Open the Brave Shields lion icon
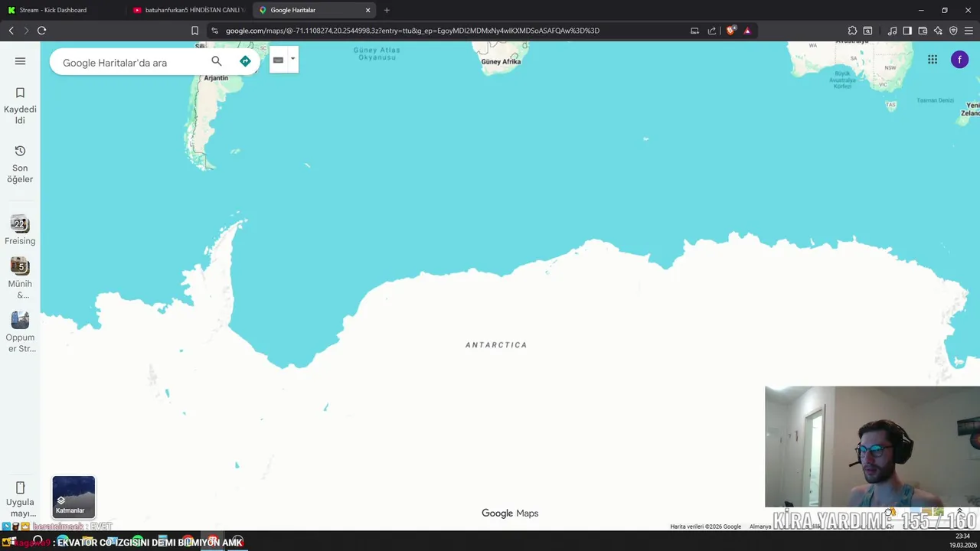This screenshot has width=980, height=551. pyautogui.click(x=730, y=31)
